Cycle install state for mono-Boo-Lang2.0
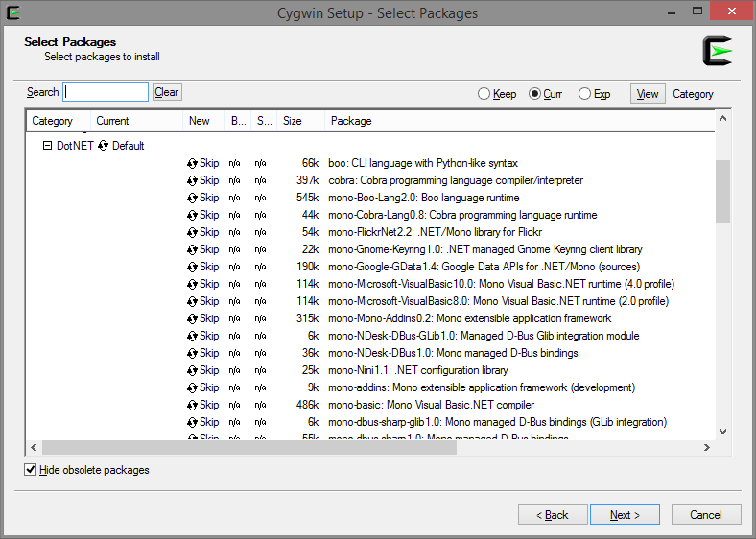Image resolution: width=756 pixels, height=539 pixels. [x=192, y=199]
